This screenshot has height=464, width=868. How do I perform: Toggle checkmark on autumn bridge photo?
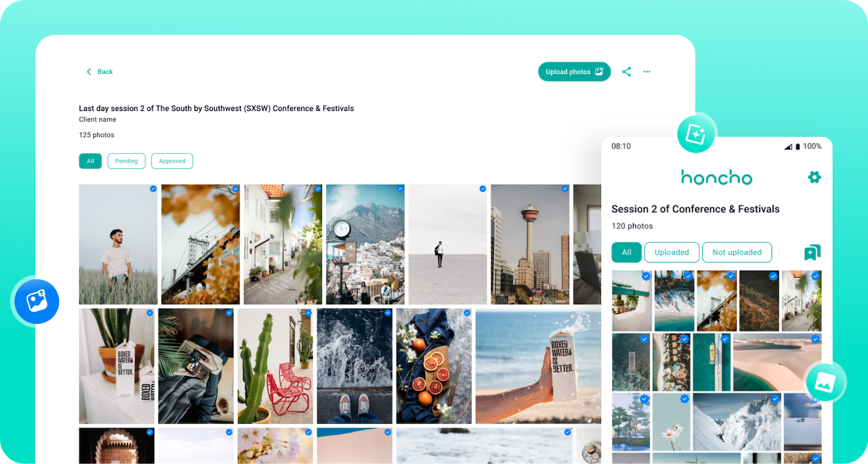(x=236, y=189)
